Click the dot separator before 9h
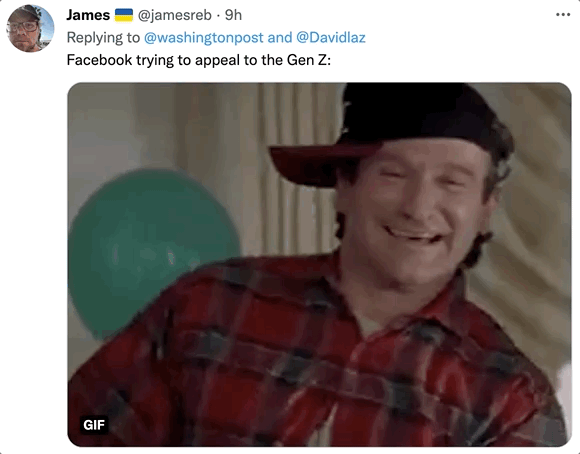Screen dimensions: 580x454 (218, 16)
